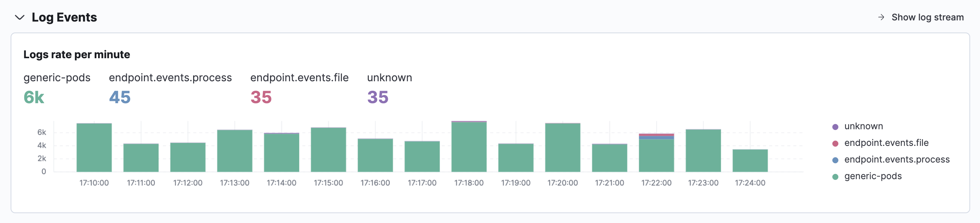
Task: Click the Show log stream link
Action: point(927,17)
